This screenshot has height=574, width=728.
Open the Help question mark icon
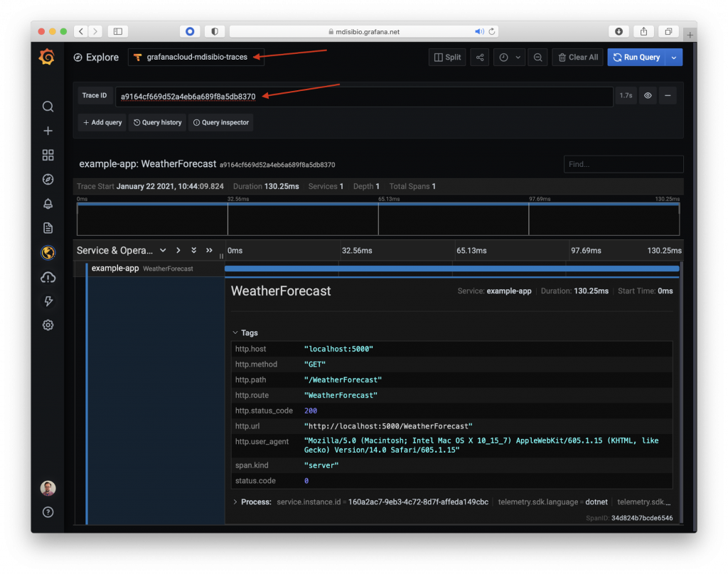tap(48, 511)
